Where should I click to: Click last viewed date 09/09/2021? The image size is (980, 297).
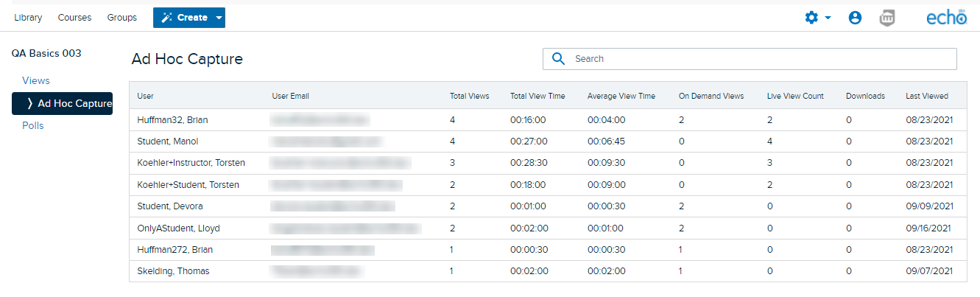point(929,206)
